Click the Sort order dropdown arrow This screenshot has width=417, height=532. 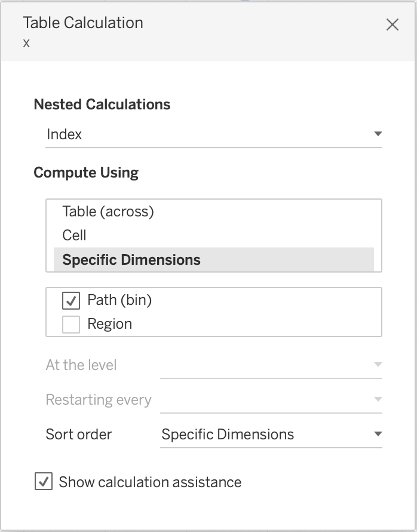point(378,434)
